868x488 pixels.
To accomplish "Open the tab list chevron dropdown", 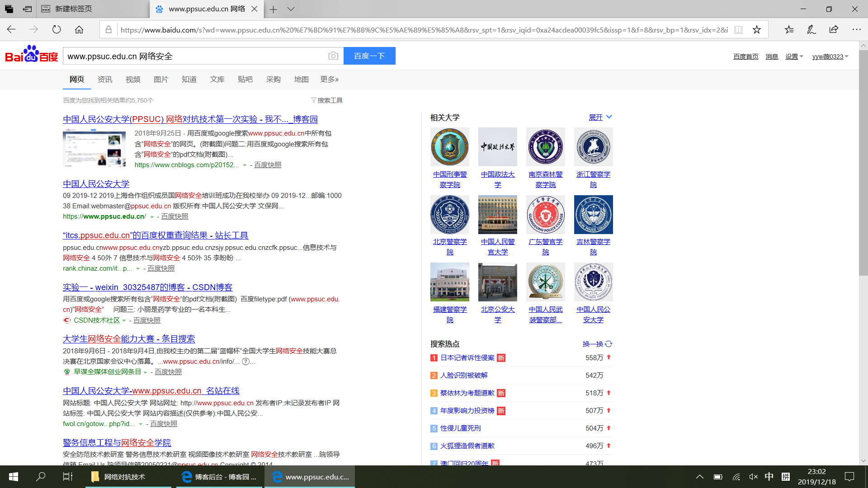I will click(x=291, y=9).
